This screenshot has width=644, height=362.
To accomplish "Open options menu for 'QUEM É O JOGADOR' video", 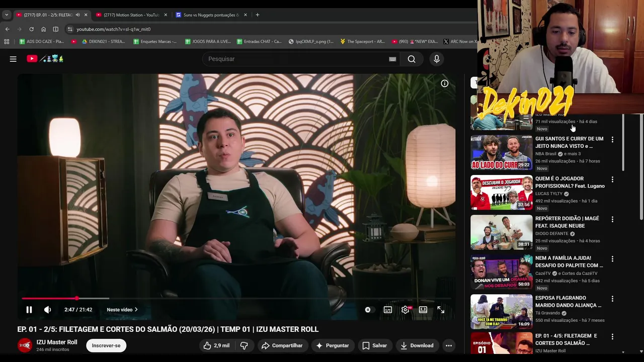I will click(x=612, y=179).
